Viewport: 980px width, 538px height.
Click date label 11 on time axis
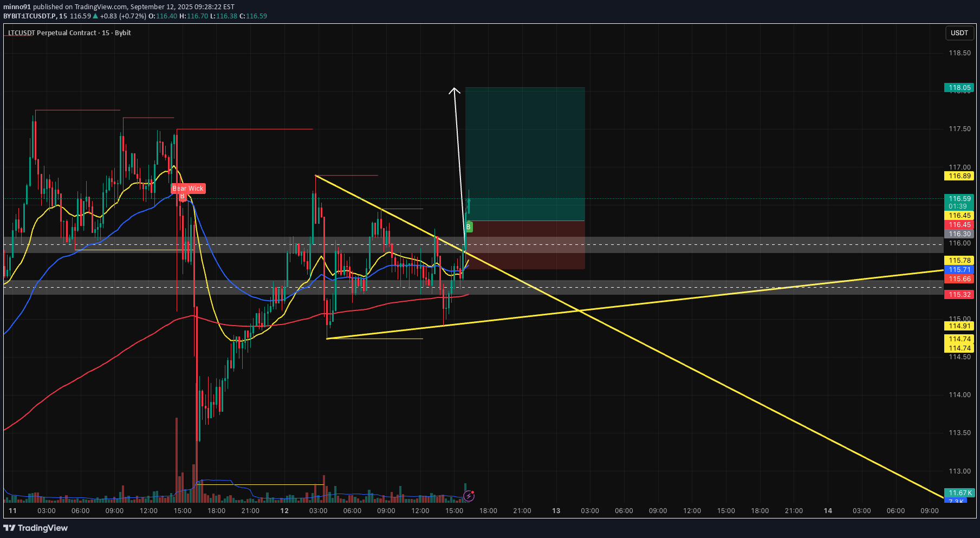[x=12, y=511]
